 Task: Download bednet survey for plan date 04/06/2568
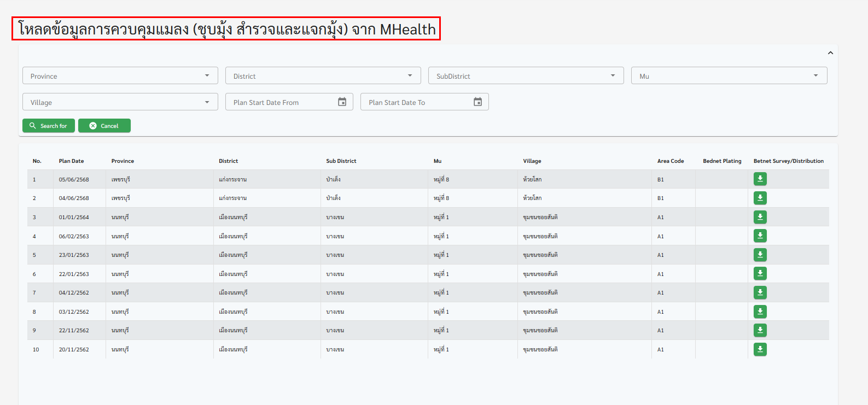[760, 198]
